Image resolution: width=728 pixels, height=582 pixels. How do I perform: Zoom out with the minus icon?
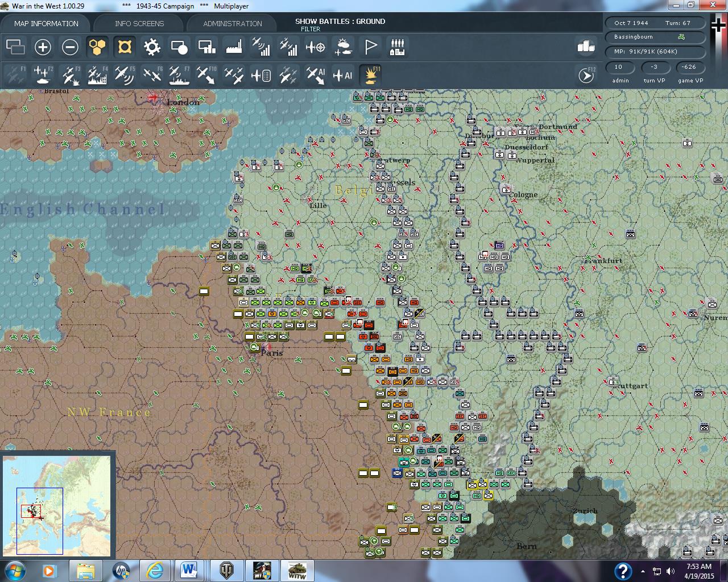pyautogui.click(x=70, y=47)
